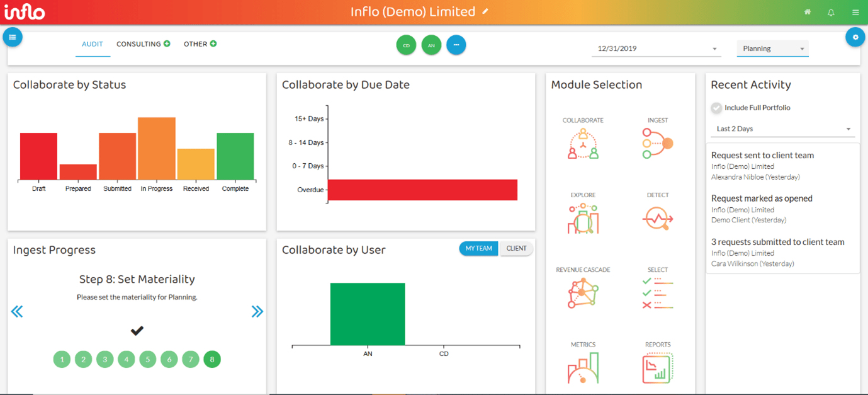Go to next Ingest Progress step

(x=257, y=311)
